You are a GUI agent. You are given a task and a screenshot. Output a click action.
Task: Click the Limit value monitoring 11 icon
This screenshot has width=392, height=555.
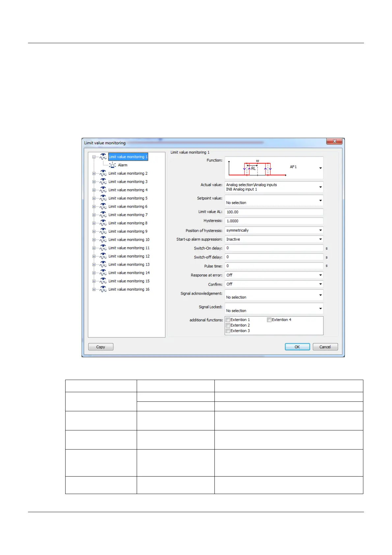point(103,248)
